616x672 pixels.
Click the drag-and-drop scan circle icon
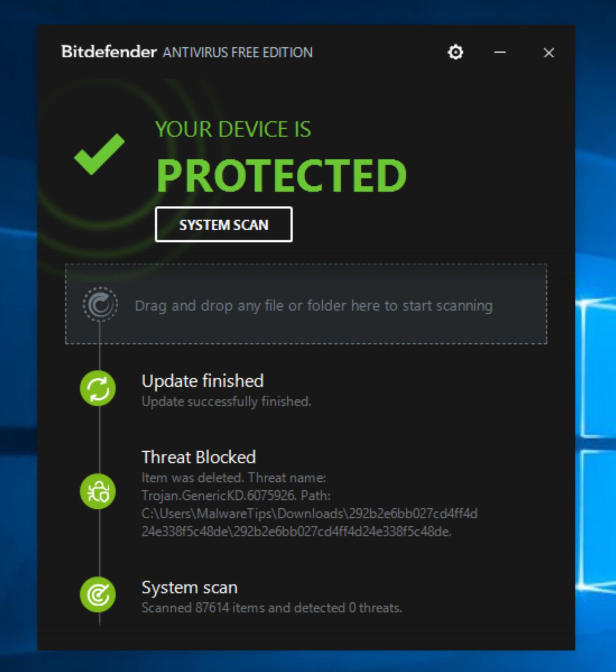[100, 305]
